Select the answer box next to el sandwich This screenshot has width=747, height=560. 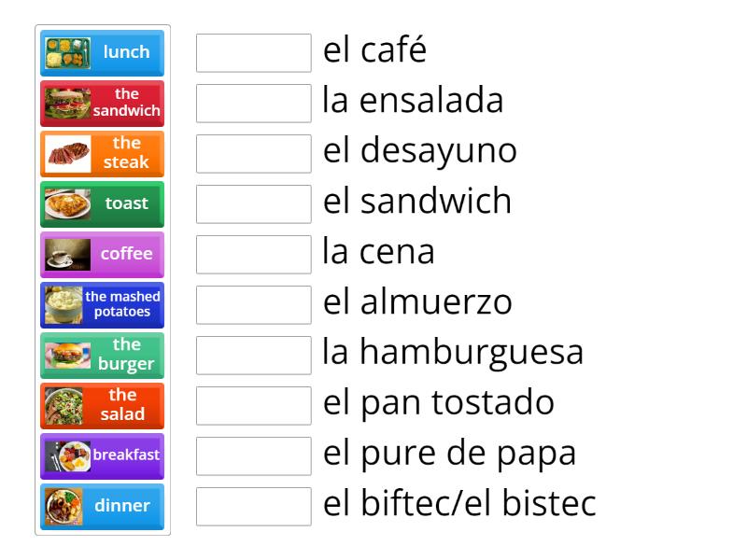coord(253,204)
